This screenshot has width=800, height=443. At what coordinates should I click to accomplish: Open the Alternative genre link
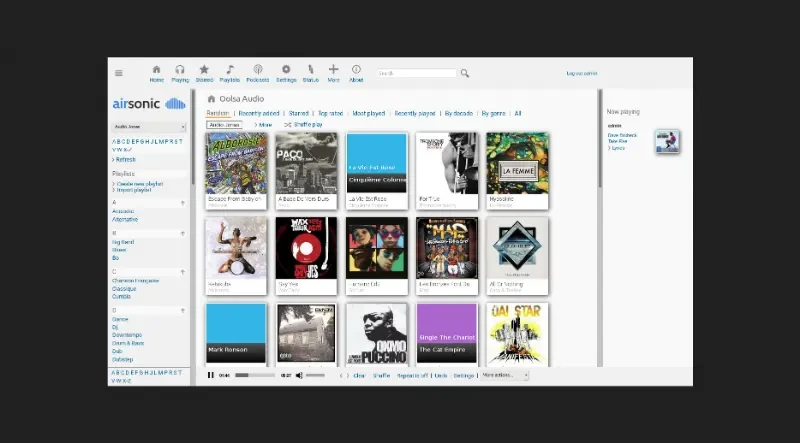click(125, 219)
